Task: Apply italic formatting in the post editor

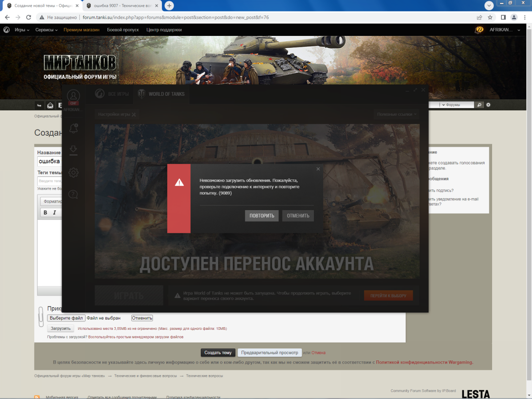Action: (55, 212)
